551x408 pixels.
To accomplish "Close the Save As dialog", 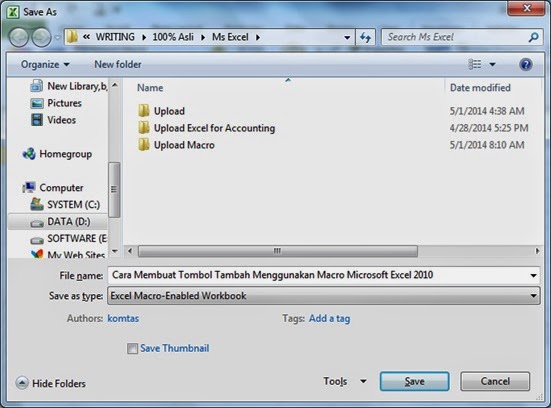I will 526,8.
